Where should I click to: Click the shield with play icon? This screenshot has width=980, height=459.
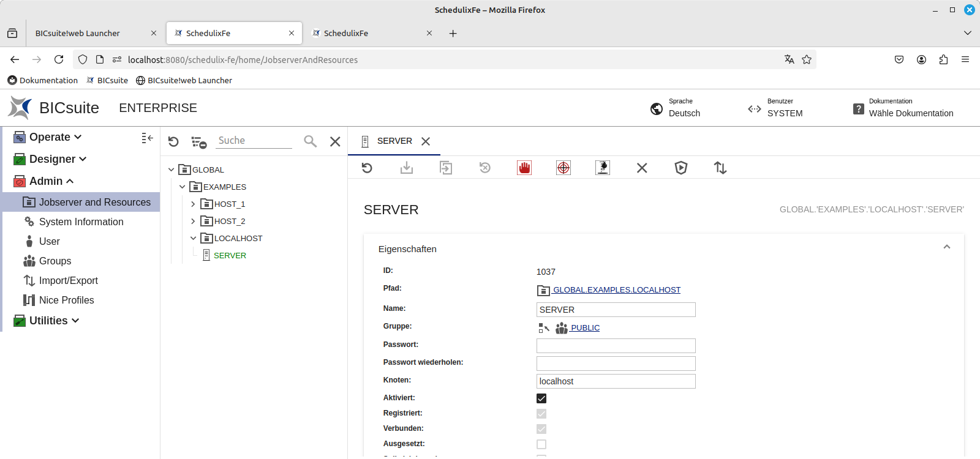[680, 168]
